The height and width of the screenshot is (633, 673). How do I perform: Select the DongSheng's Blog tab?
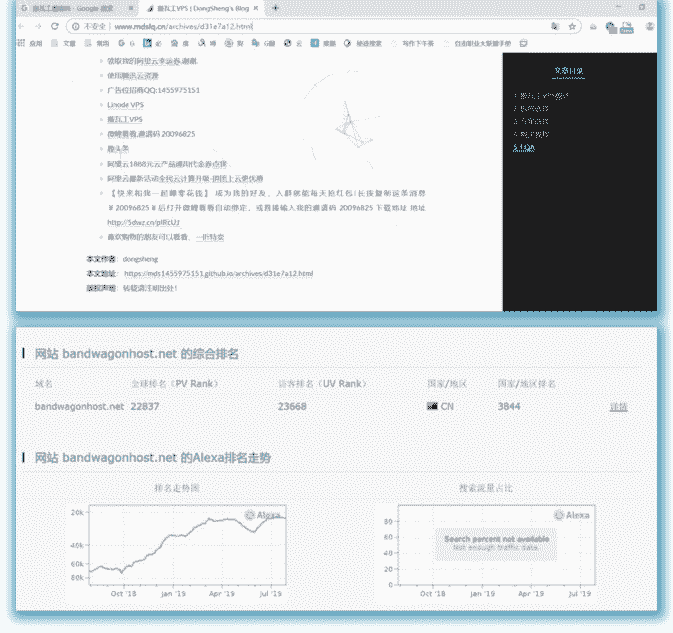(200, 7)
